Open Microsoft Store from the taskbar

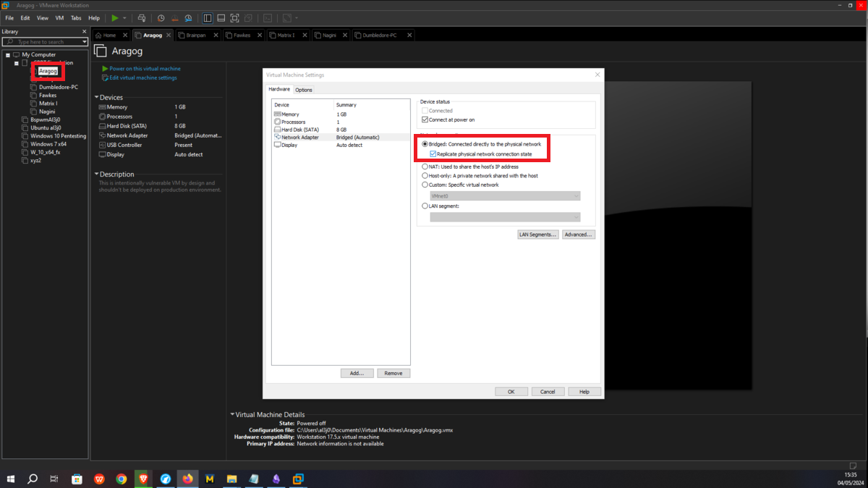click(77, 479)
